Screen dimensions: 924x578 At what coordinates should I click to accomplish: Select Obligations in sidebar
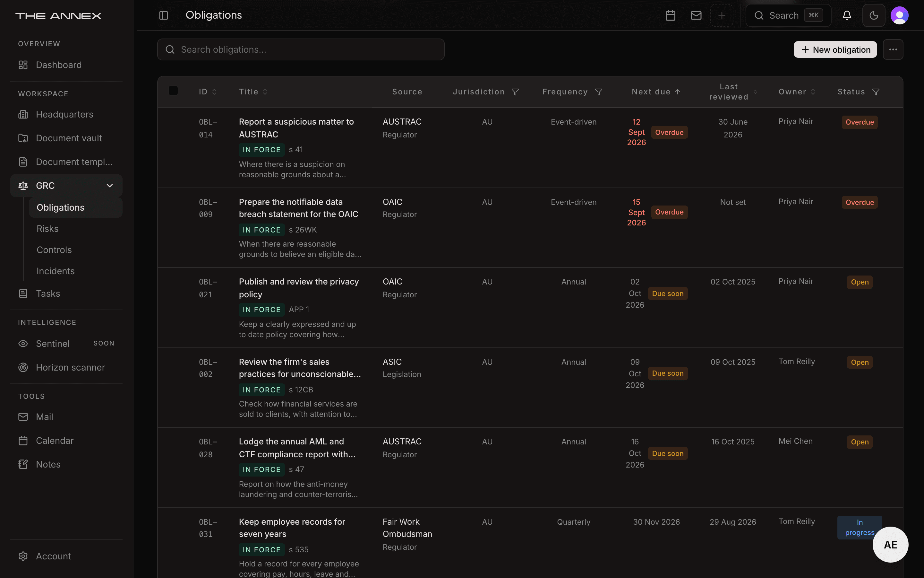click(x=76, y=207)
